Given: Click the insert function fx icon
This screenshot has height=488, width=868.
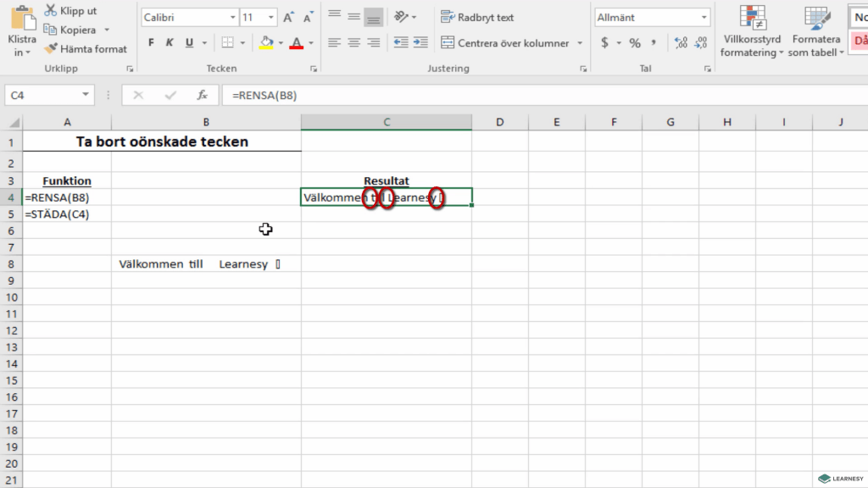Looking at the screenshot, I should [x=202, y=96].
